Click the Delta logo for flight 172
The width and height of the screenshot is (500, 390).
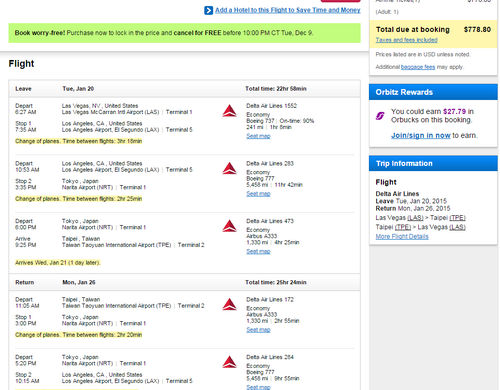point(230,305)
